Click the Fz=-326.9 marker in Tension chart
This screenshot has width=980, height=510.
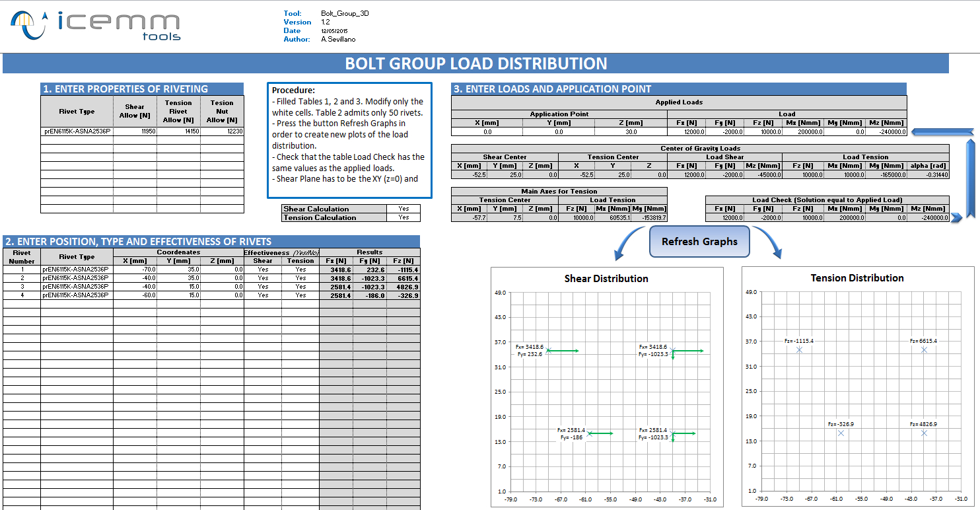click(841, 433)
